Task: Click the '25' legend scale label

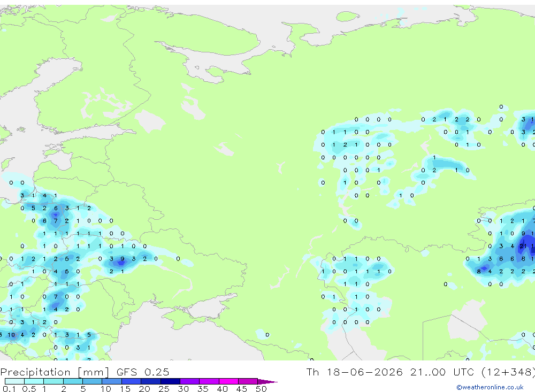Action: tap(164, 389)
